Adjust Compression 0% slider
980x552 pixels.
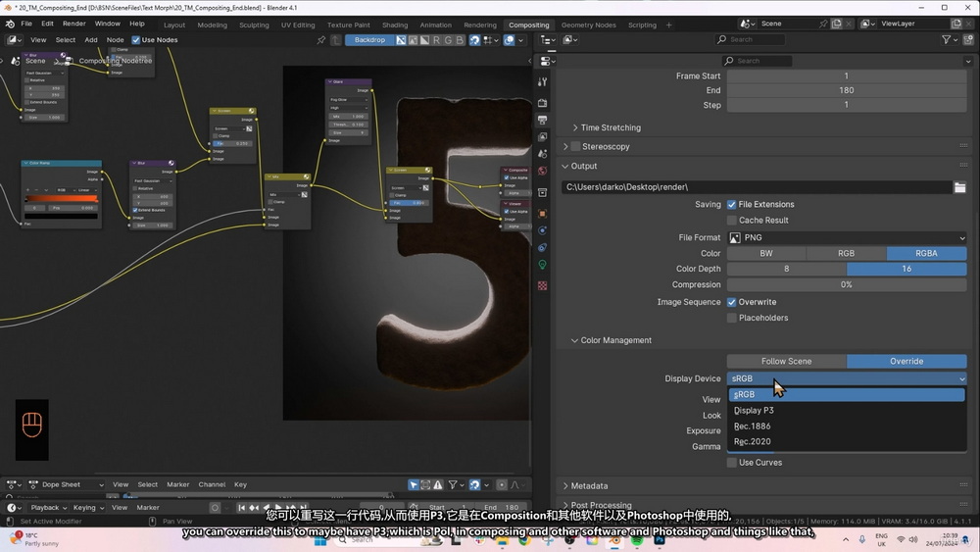click(x=847, y=284)
